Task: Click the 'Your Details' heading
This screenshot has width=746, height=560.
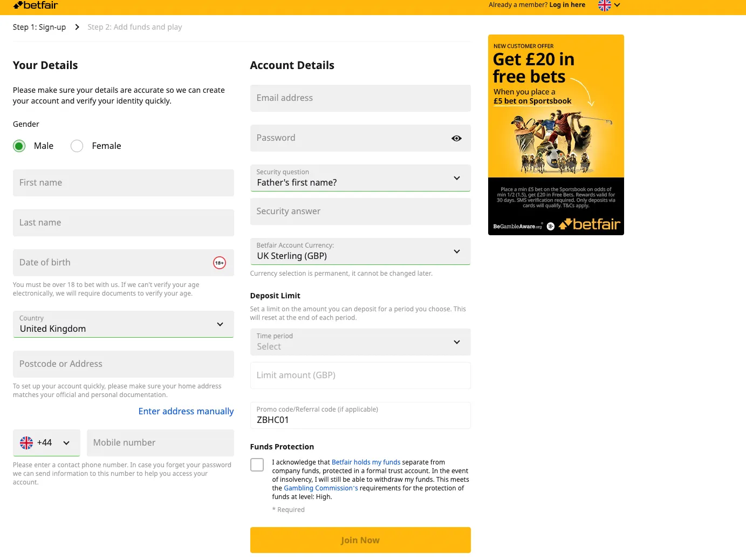Action: click(x=45, y=65)
